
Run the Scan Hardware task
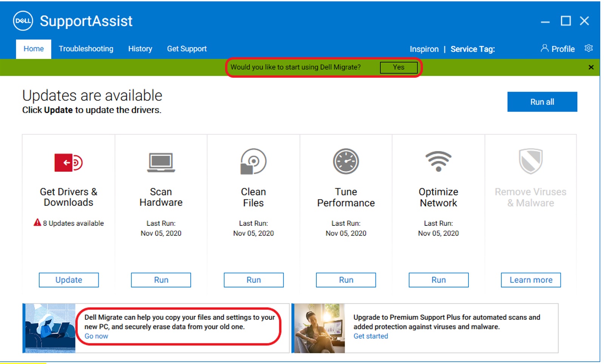pos(161,280)
